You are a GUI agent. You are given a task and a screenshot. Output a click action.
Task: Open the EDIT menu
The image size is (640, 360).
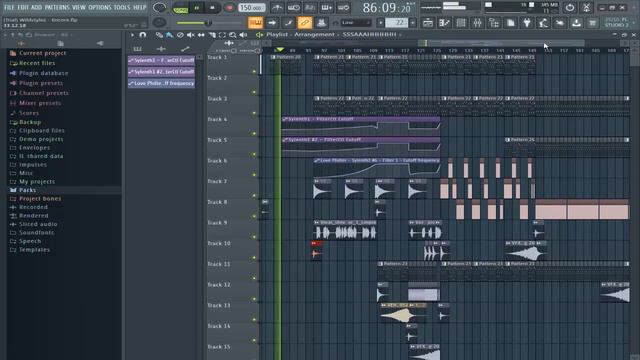[23, 7]
